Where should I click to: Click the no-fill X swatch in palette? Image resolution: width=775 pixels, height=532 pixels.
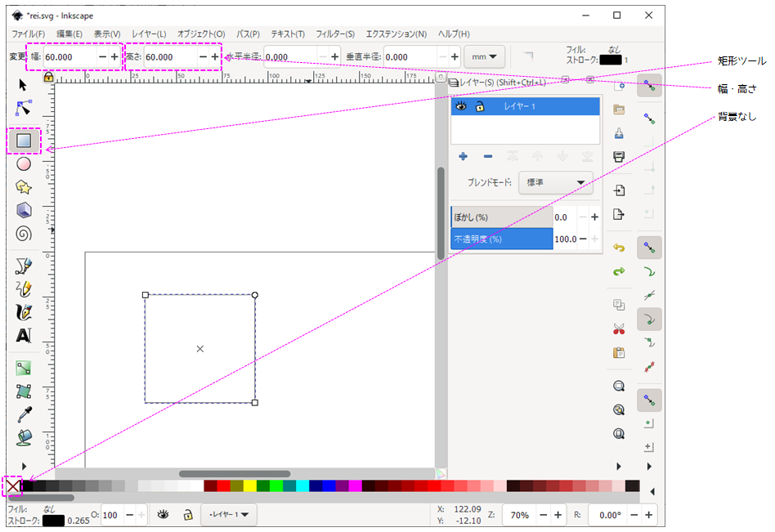click(13, 486)
